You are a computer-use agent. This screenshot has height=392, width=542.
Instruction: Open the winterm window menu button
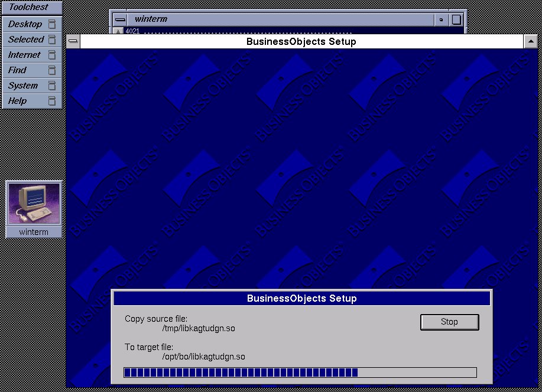tap(120, 19)
